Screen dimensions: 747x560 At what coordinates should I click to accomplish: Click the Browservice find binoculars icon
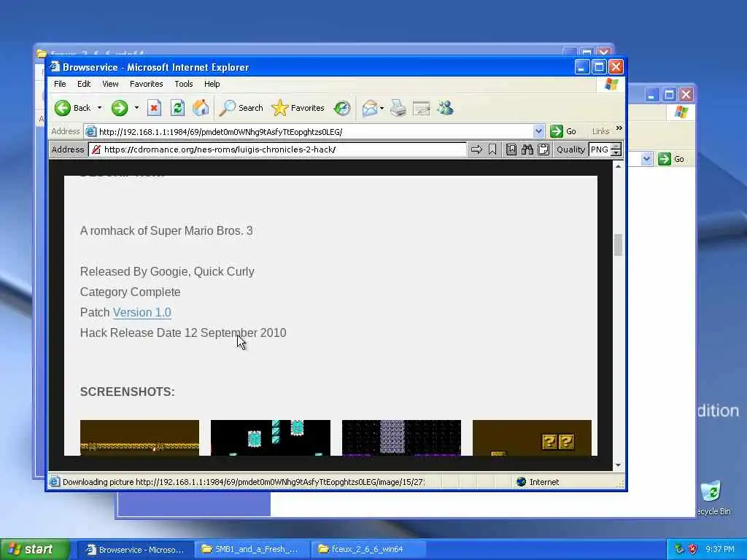[x=527, y=149]
